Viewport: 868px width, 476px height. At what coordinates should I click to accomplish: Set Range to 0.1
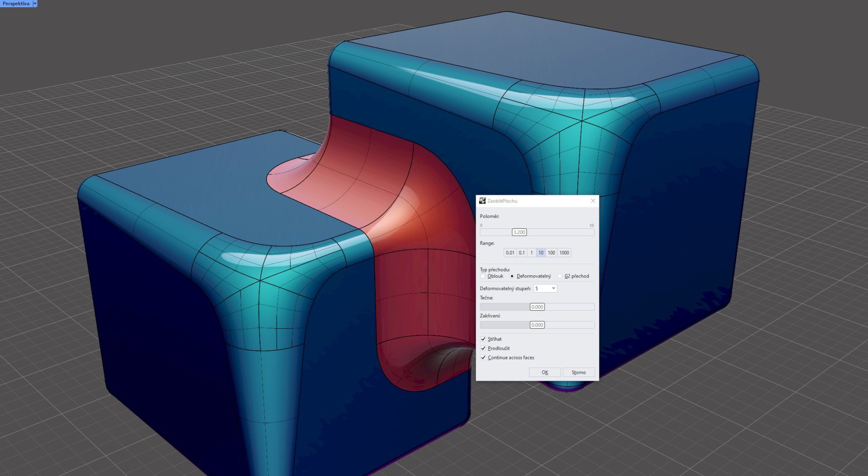click(x=522, y=253)
